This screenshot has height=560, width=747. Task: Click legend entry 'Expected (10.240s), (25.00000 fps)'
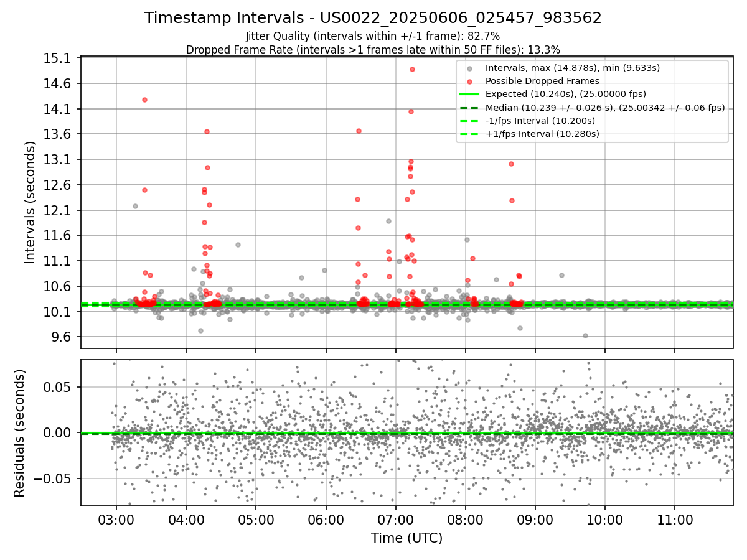point(566,94)
